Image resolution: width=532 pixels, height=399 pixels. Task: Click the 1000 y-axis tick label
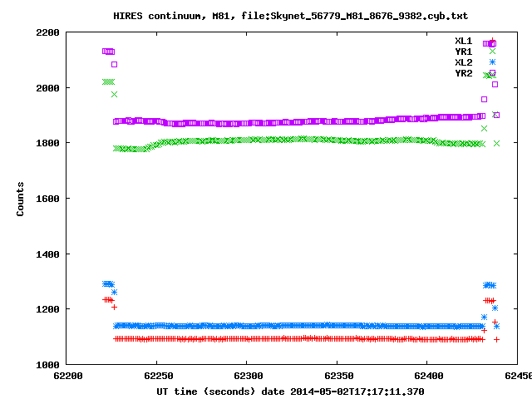pos(47,365)
